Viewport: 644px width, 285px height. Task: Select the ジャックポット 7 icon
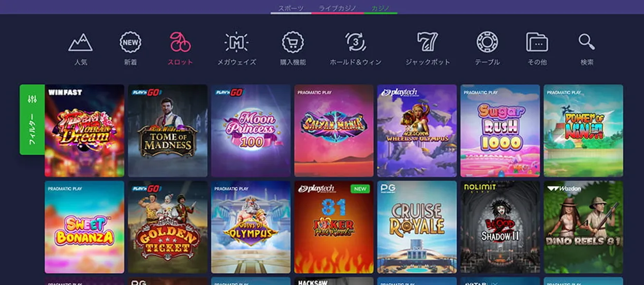[x=428, y=42]
